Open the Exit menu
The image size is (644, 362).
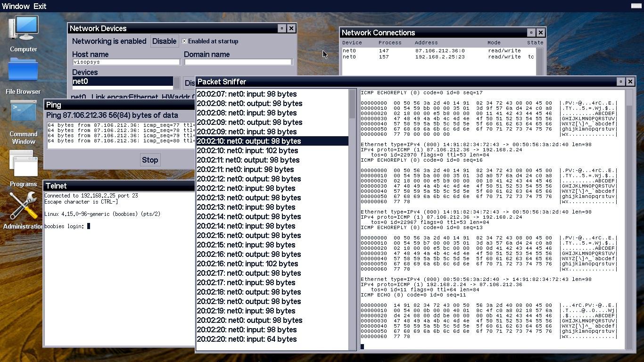40,6
